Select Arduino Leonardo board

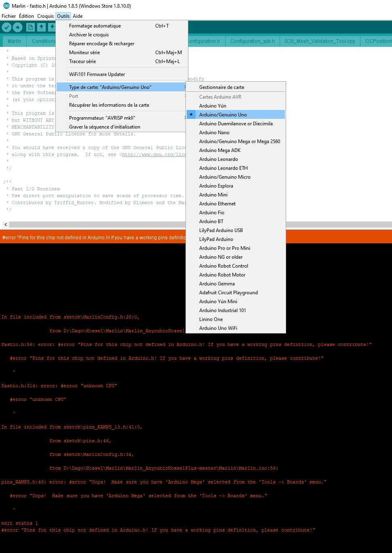pyautogui.click(x=236, y=159)
